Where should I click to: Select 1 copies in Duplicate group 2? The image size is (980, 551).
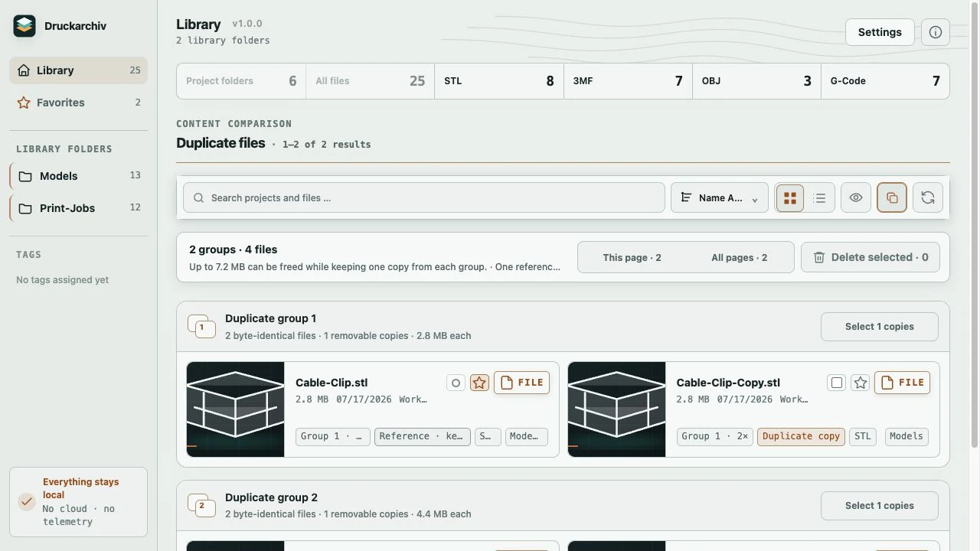point(879,505)
